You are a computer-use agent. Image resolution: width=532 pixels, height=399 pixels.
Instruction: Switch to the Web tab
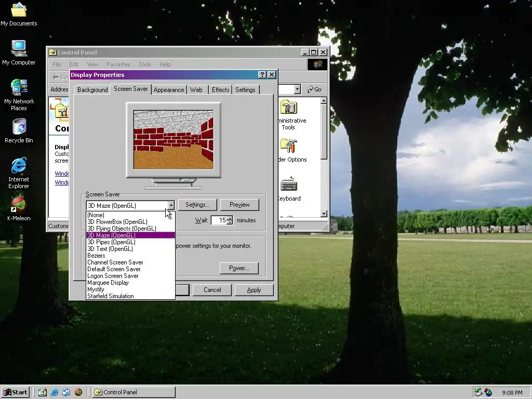pos(196,89)
